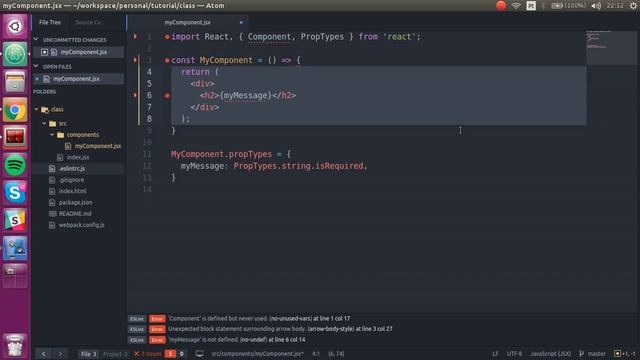Viewport: 640px width, 360px height.
Task: Click the file path src/components/myComponent.jsx
Action: pyautogui.click(x=257, y=353)
